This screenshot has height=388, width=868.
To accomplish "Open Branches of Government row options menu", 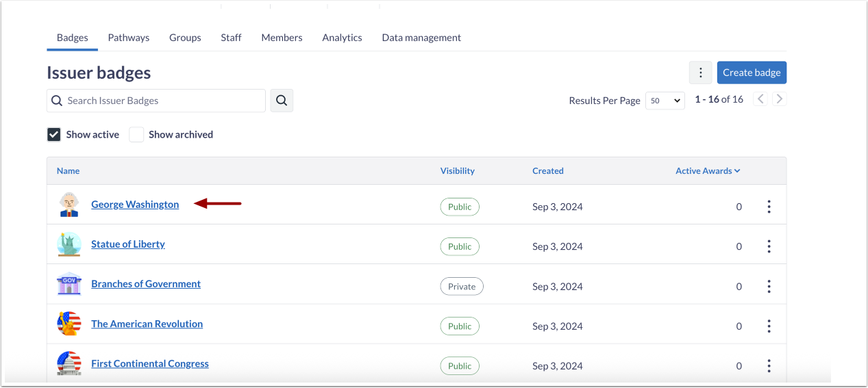I will (x=769, y=287).
